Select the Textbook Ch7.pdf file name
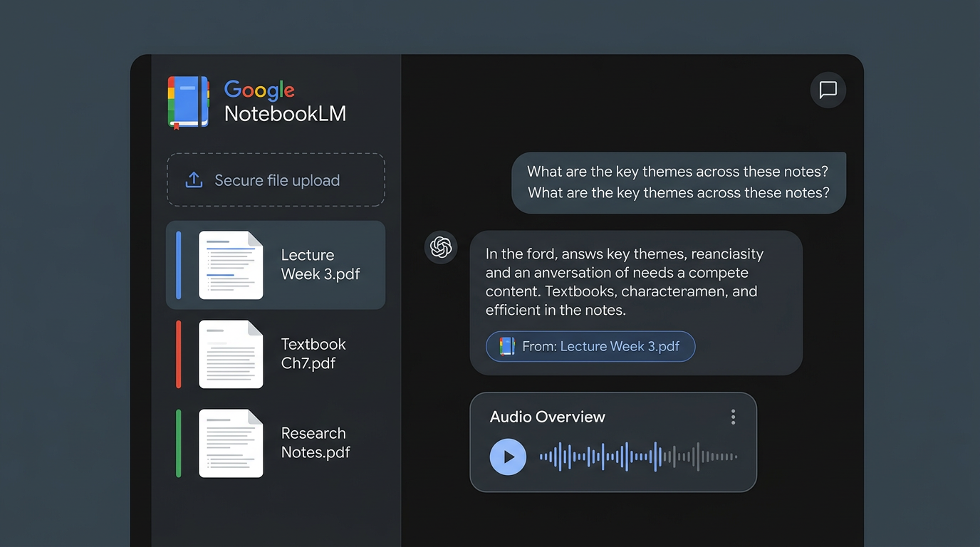This screenshot has width=980, height=547. pyautogui.click(x=313, y=353)
